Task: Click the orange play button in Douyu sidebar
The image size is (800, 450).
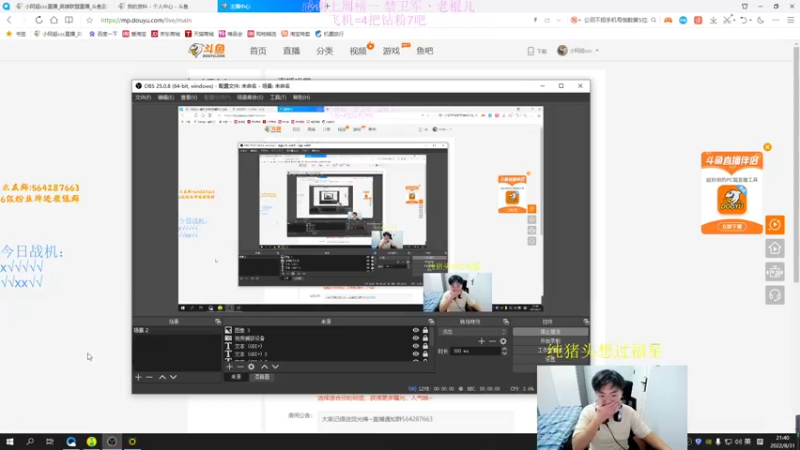Action: pos(774,224)
